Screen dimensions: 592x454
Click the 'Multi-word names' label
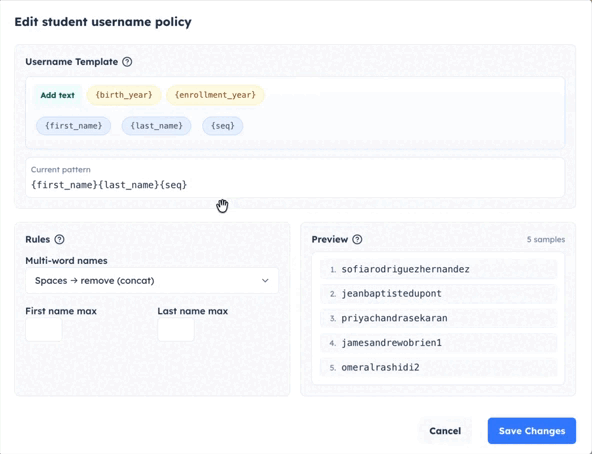[x=66, y=261]
